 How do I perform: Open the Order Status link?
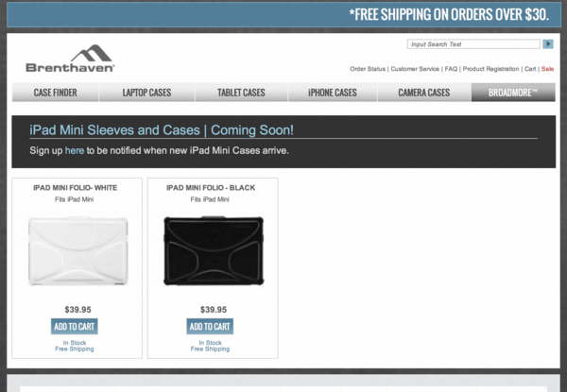(368, 69)
